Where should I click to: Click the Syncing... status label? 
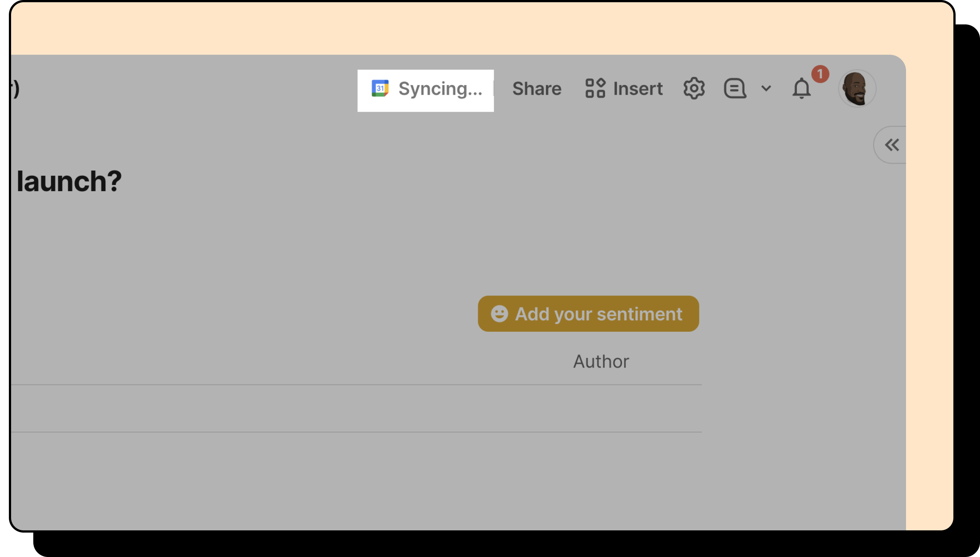coord(440,89)
